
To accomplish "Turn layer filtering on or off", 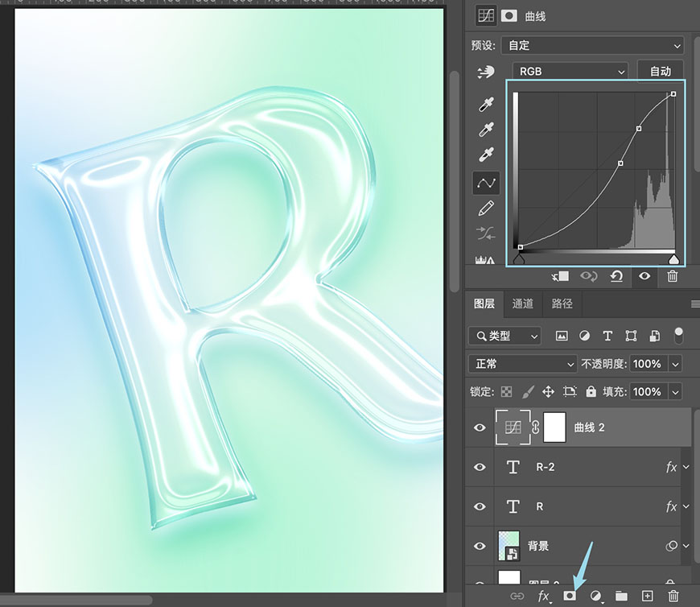I will tap(678, 336).
